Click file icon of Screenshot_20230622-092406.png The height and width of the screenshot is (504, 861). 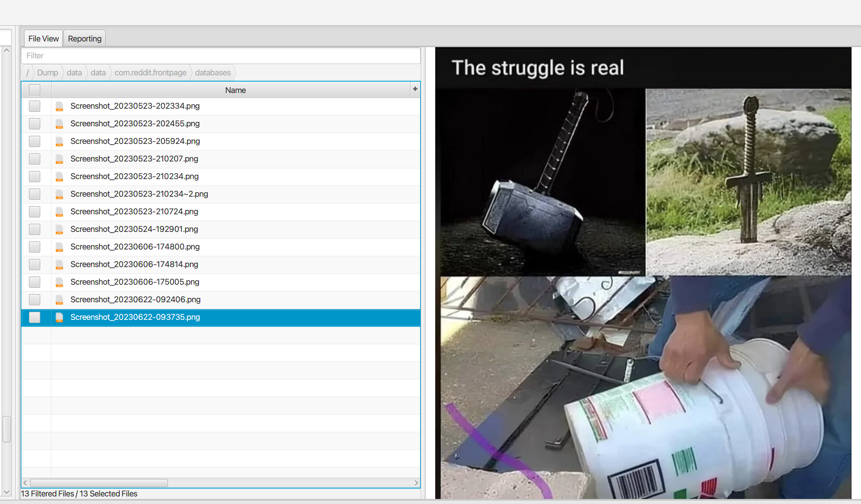coord(59,299)
